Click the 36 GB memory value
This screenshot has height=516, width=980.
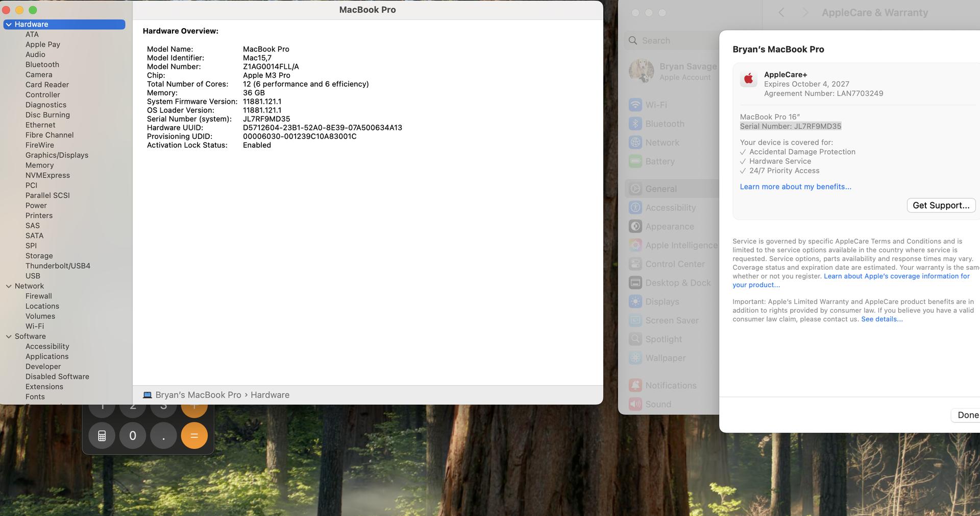point(254,93)
